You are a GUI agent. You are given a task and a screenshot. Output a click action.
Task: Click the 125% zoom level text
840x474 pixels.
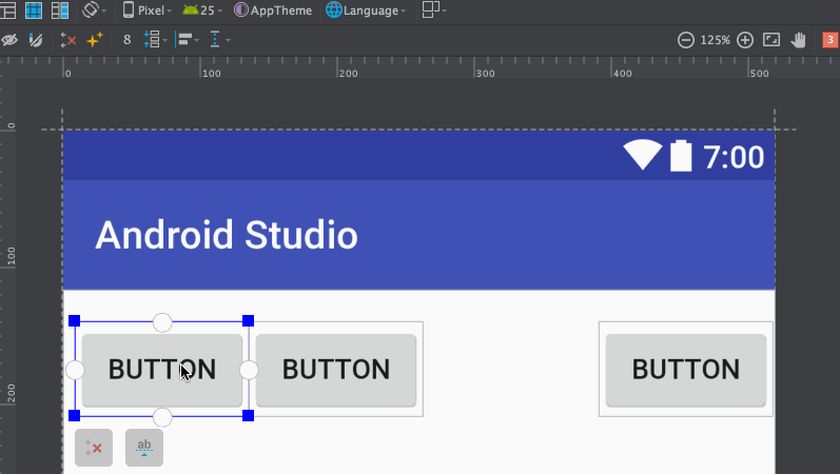pyautogui.click(x=715, y=40)
